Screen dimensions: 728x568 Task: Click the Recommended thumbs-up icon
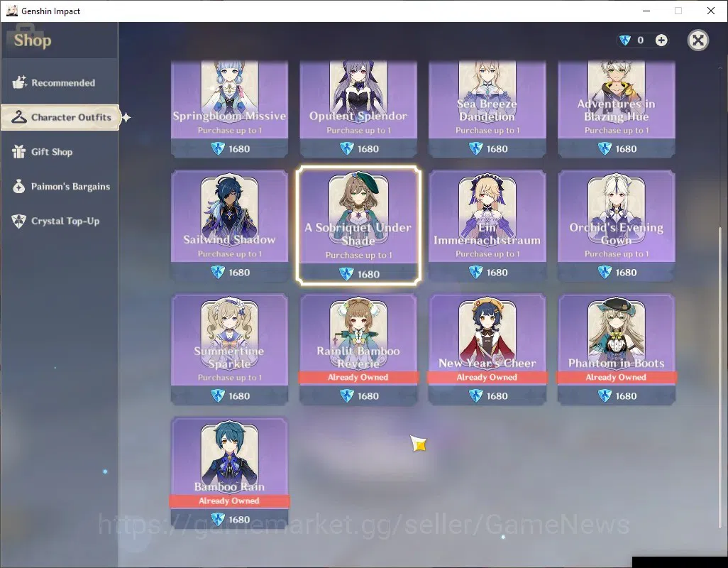pyautogui.click(x=19, y=82)
